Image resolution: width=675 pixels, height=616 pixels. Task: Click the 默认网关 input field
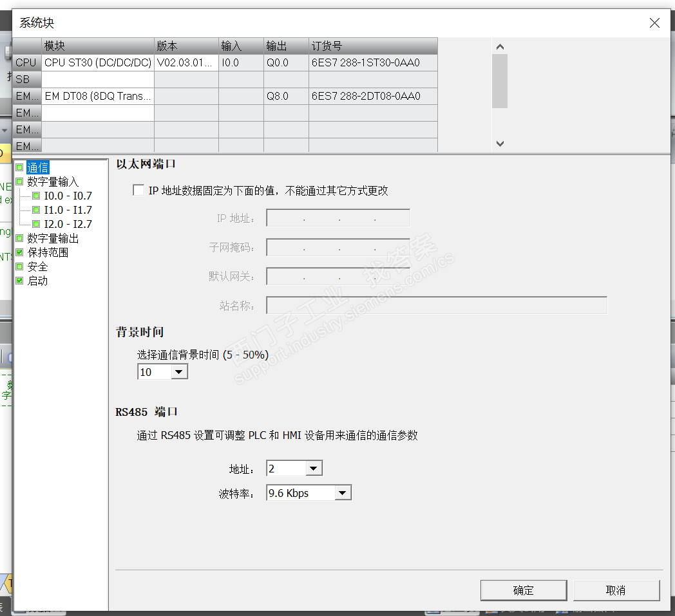tap(338, 276)
